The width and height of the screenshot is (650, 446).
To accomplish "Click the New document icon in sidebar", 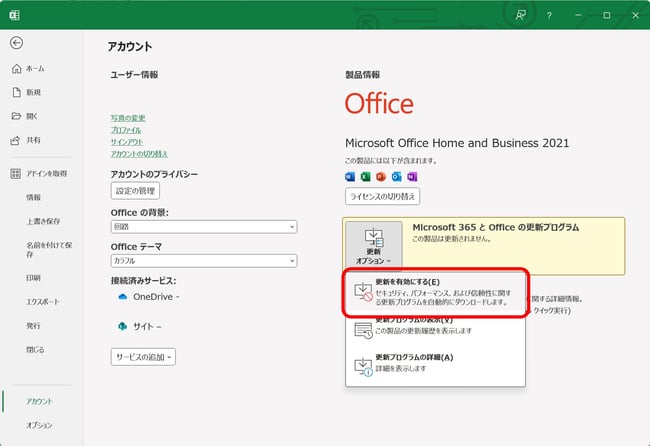I will coord(17,92).
